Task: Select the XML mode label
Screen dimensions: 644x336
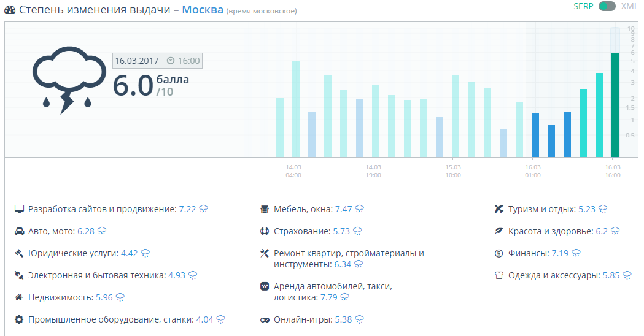Action: point(630,6)
